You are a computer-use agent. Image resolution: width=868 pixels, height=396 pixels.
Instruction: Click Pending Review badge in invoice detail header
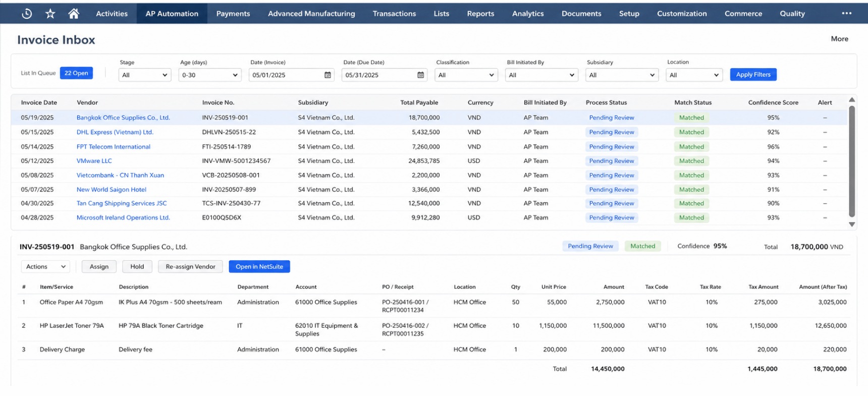point(590,246)
